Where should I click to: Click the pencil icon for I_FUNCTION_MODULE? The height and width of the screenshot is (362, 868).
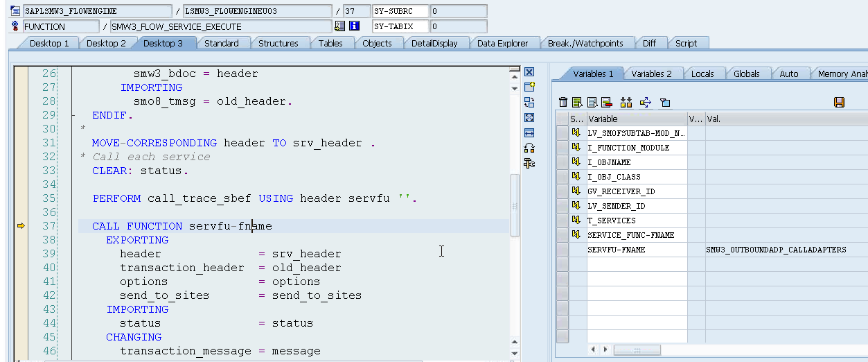pos(576,147)
